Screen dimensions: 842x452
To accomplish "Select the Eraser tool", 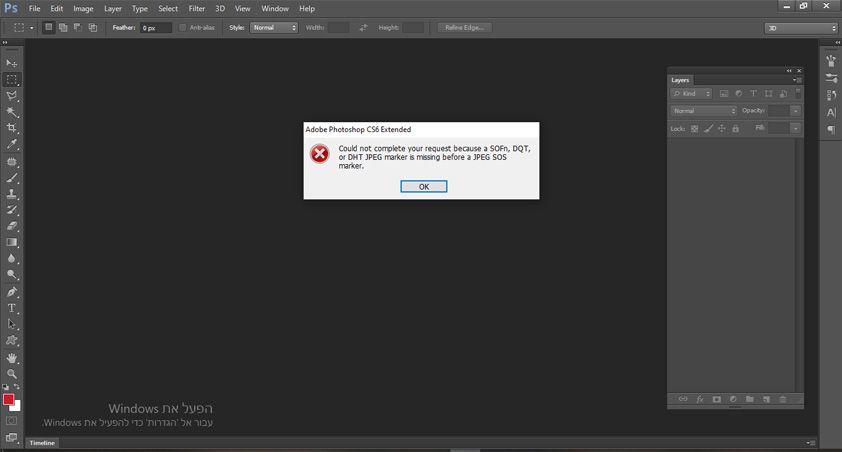I will [x=11, y=226].
